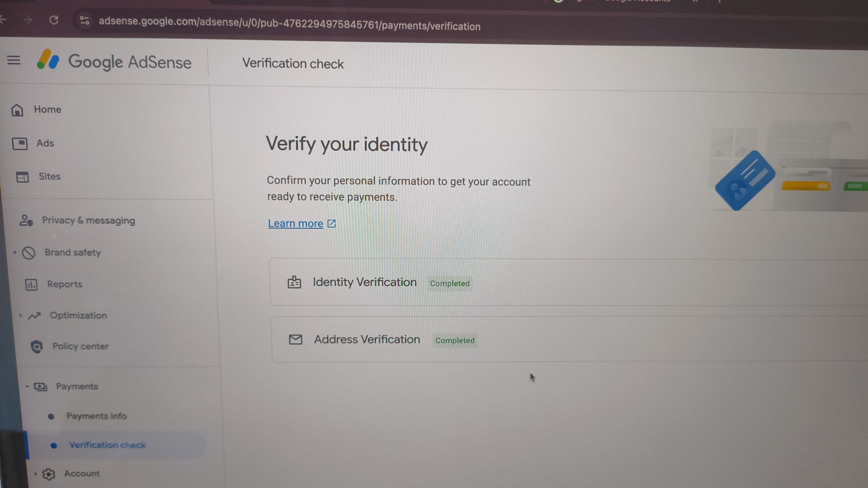Open Privacy & messaging icon

click(26, 221)
